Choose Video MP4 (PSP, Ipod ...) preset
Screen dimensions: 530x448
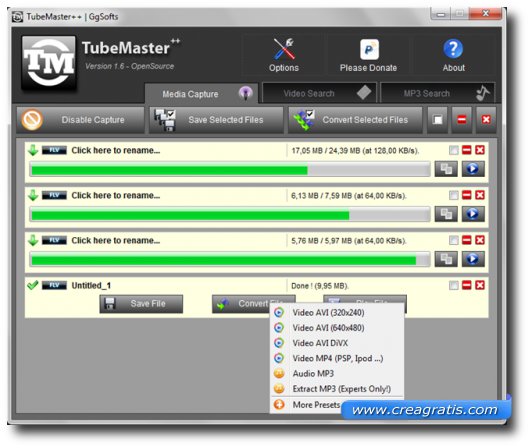[x=337, y=358]
